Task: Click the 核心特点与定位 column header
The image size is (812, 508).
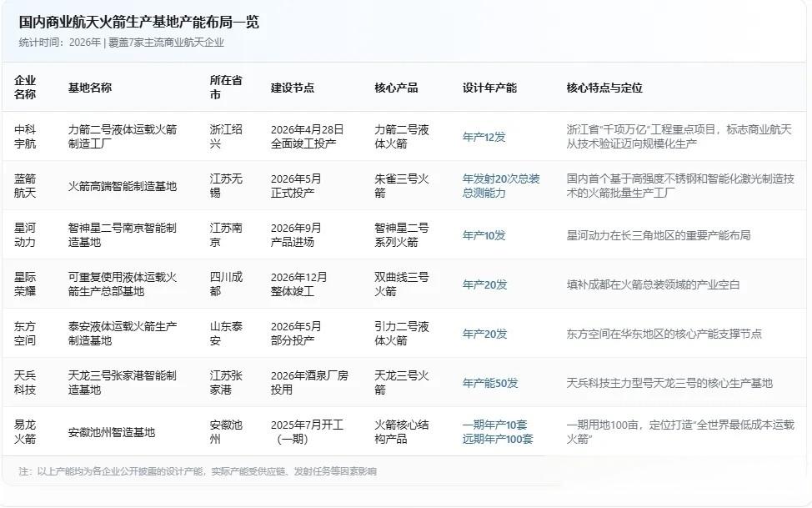Action: point(604,88)
